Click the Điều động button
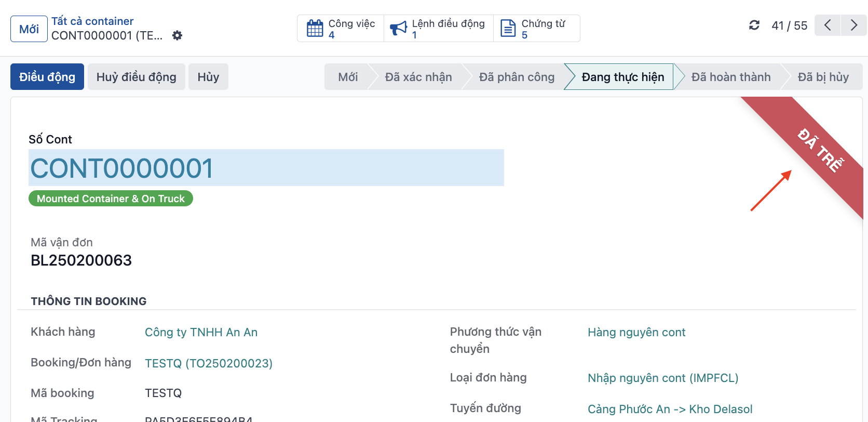This screenshot has height=422, width=868. pos(47,77)
